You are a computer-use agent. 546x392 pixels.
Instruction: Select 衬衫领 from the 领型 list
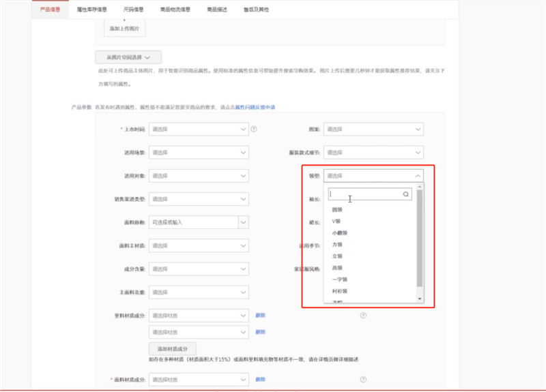tap(339, 291)
